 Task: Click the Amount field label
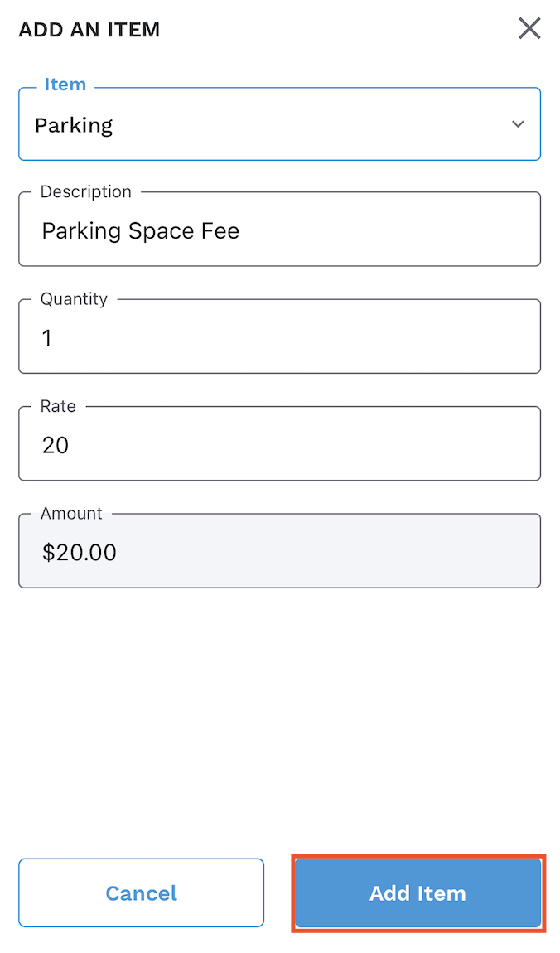click(71, 513)
